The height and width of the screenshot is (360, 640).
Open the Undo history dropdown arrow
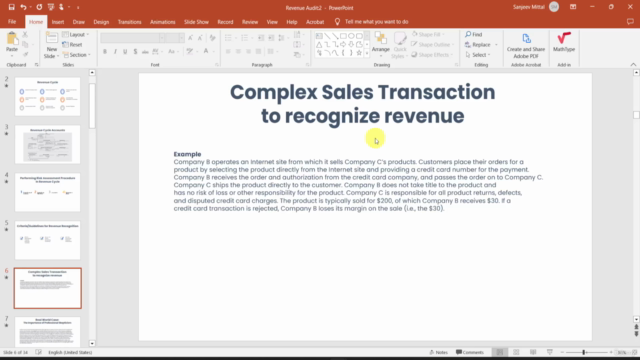pos(30,7)
